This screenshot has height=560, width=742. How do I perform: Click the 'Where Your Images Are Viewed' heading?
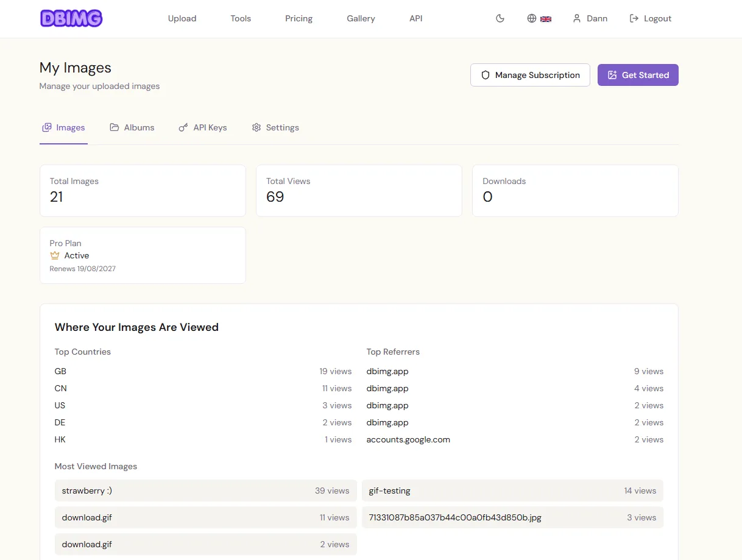[x=136, y=327]
